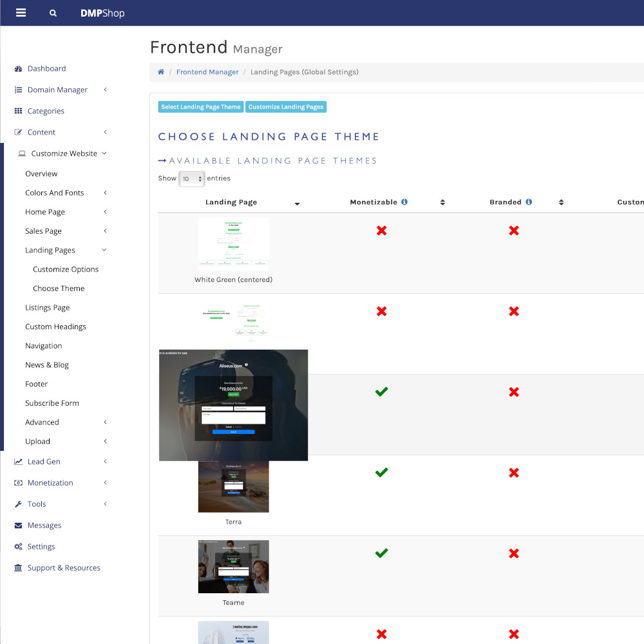
Task: Click the search magnifier icon
Action: [x=53, y=13]
